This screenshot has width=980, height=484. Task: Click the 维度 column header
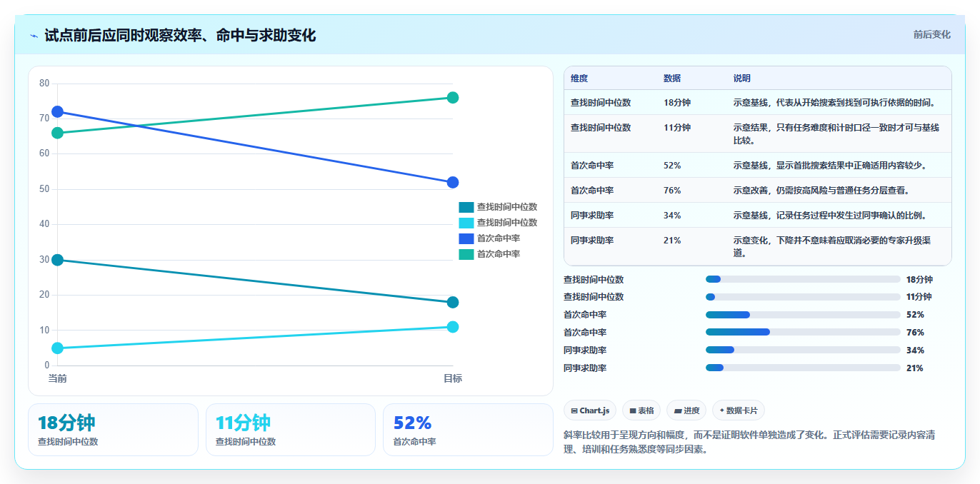pyautogui.click(x=579, y=79)
